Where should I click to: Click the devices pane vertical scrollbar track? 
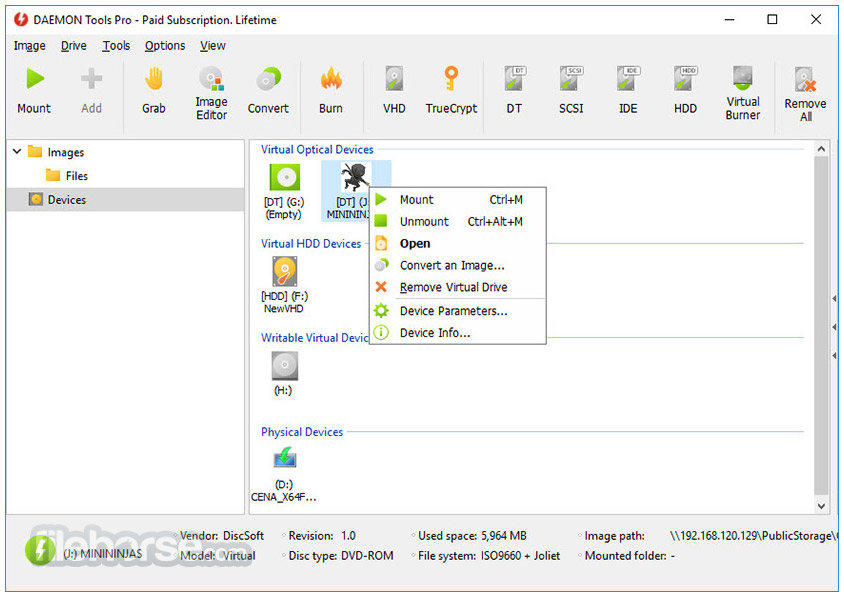click(x=821, y=326)
